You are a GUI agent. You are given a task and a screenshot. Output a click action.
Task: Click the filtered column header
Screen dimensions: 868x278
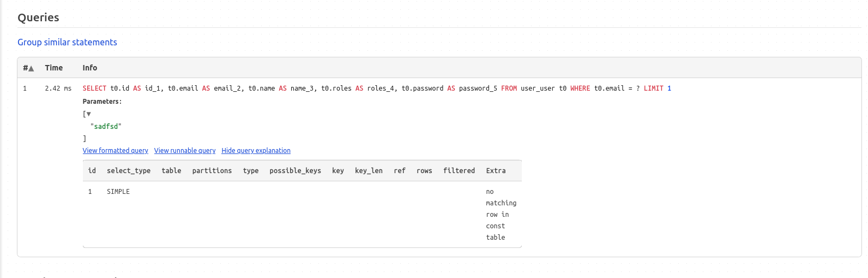tap(459, 171)
